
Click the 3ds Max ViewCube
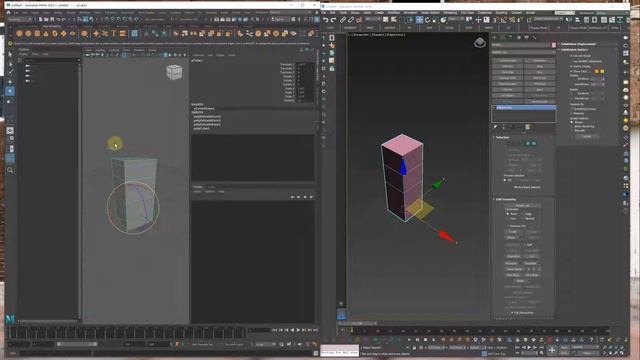tap(480, 42)
